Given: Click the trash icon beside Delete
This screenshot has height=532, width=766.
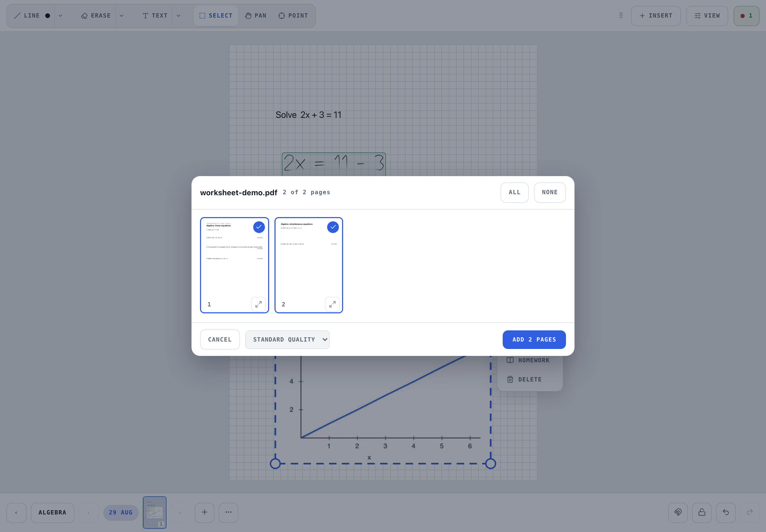Looking at the screenshot, I should pos(510,379).
